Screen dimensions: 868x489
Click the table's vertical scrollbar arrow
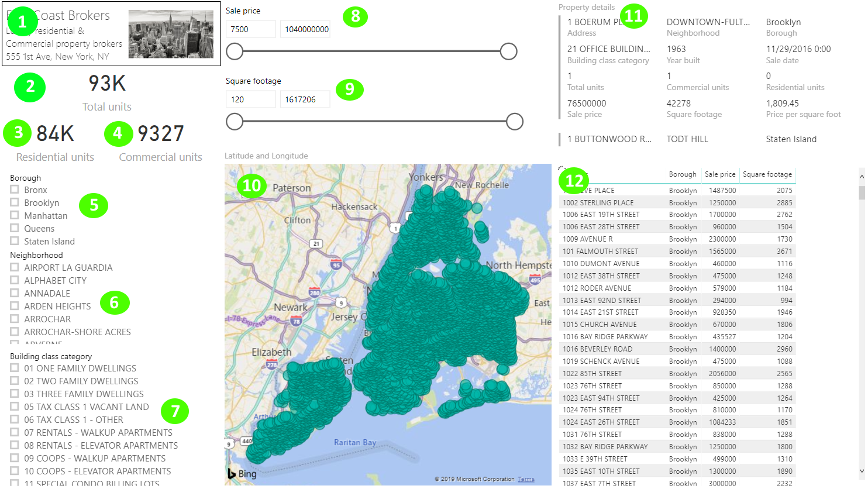point(861,175)
